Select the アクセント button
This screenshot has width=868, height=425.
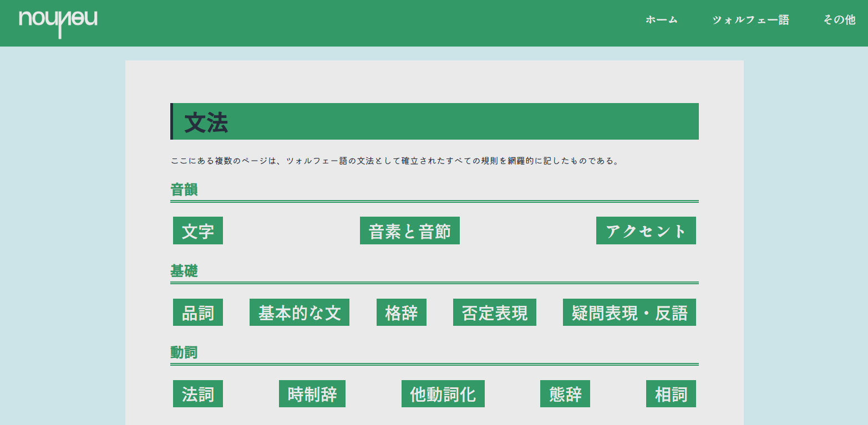tap(646, 231)
